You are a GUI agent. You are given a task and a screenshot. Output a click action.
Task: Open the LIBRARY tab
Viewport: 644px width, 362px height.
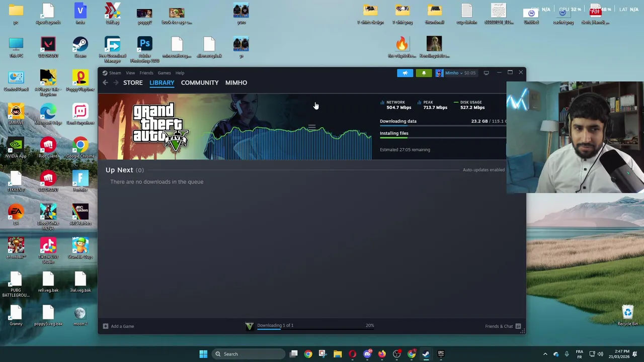(x=162, y=82)
